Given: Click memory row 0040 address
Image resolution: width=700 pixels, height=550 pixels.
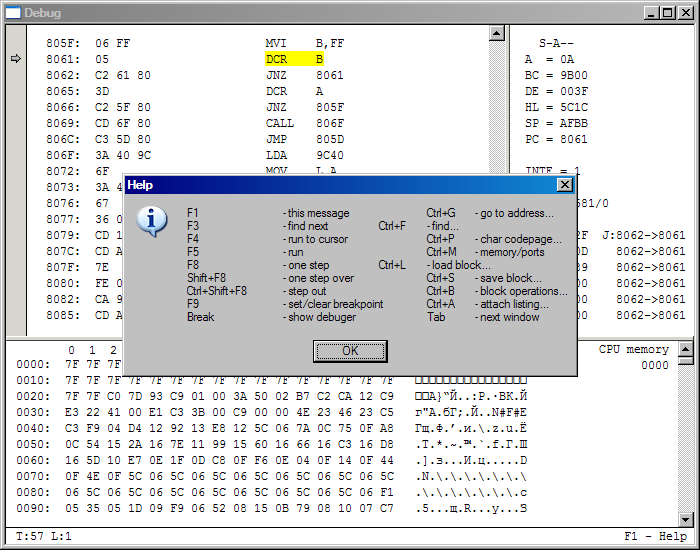Looking at the screenshot, I should pos(33,429).
